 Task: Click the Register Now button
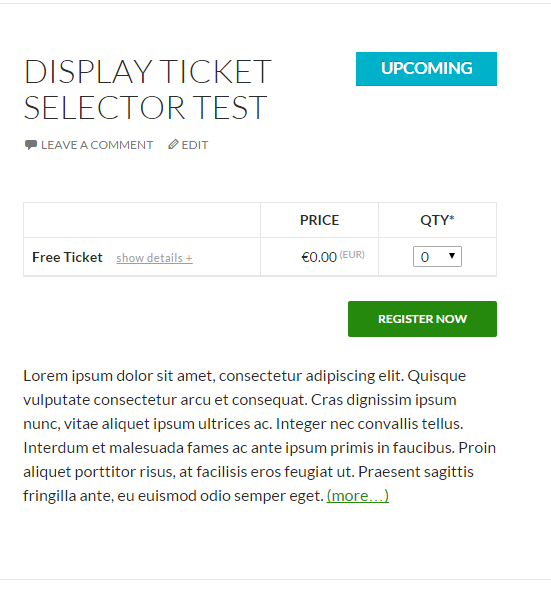[x=422, y=319]
